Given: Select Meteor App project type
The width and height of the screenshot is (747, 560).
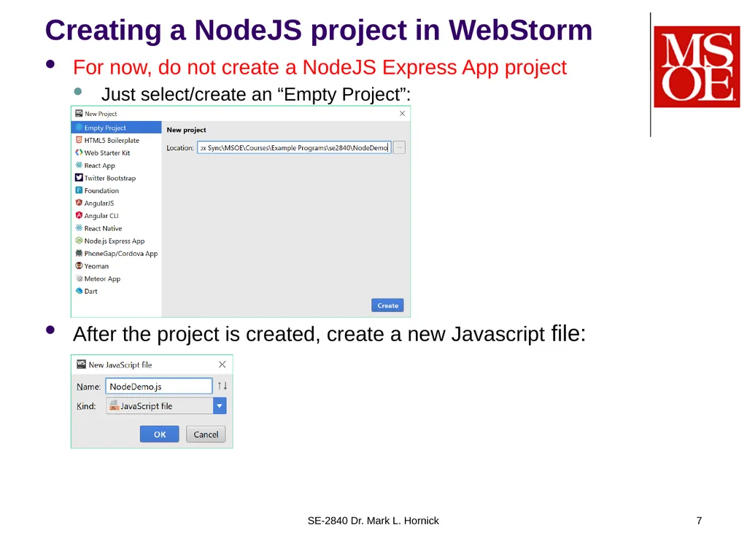Looking at the screenshot, I should [116, 279].
